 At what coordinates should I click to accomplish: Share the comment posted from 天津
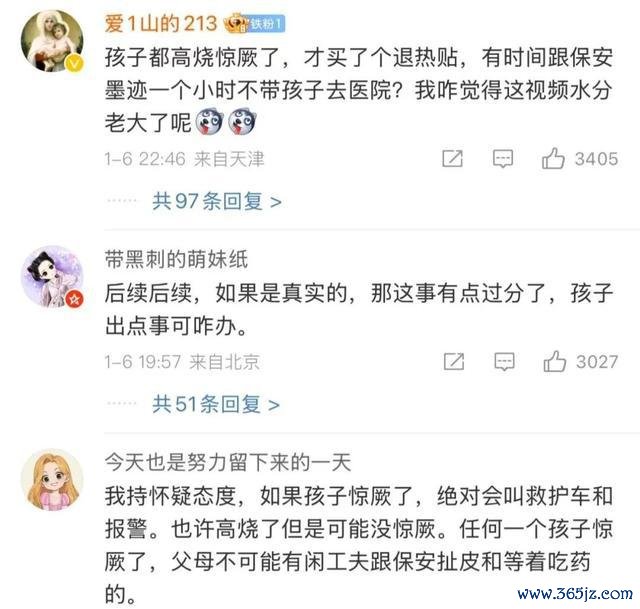453,158
